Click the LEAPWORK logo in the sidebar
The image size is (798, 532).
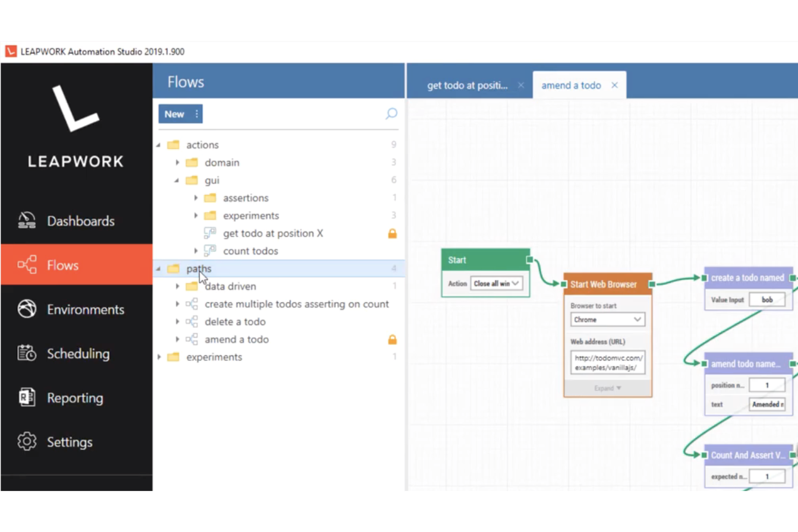tap(75, 127)
